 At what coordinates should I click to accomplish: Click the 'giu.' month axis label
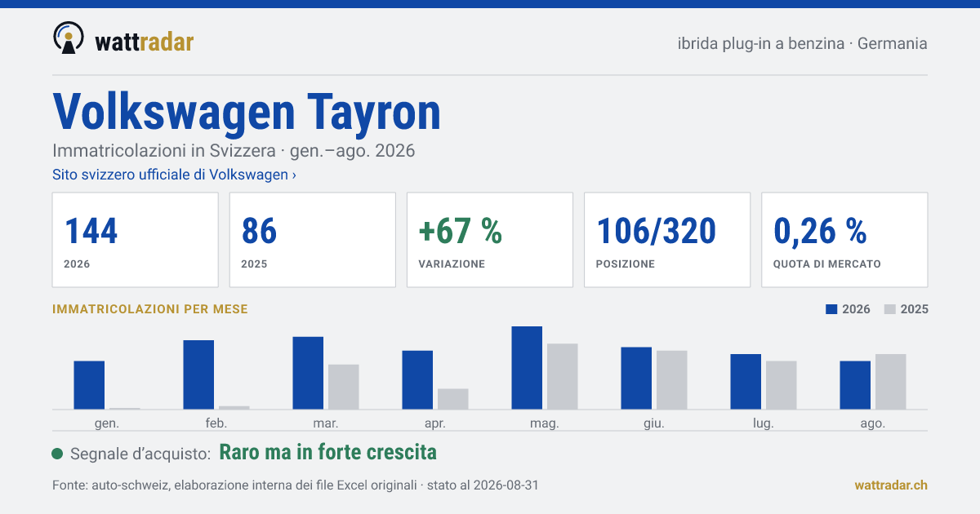click(x=654, y=423)
